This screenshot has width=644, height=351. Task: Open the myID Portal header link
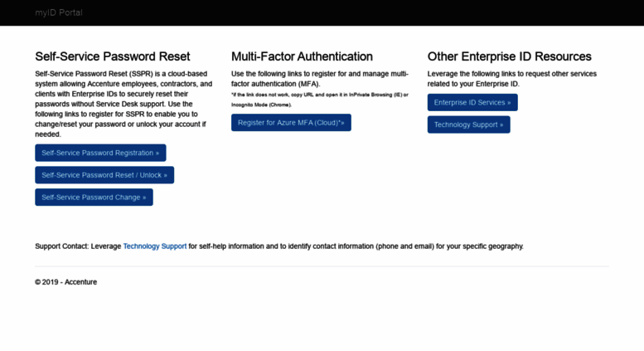pos(59,12)
